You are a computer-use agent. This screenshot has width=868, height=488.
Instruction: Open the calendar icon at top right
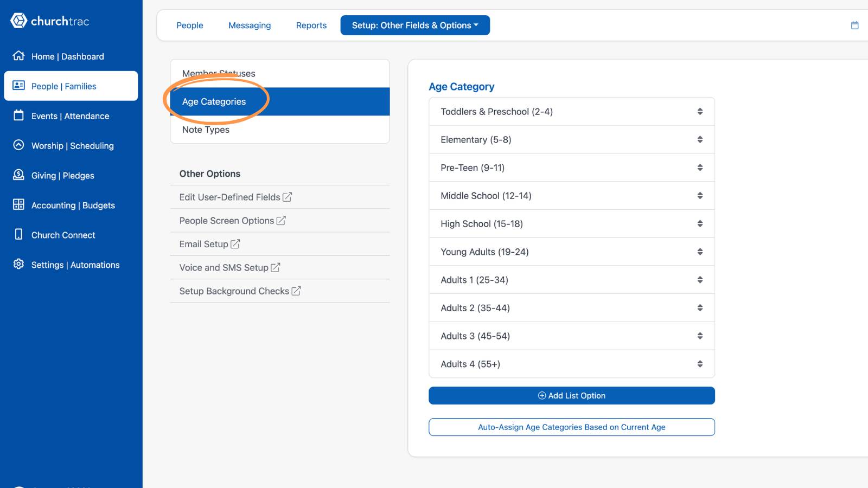[x=854, y=25]
